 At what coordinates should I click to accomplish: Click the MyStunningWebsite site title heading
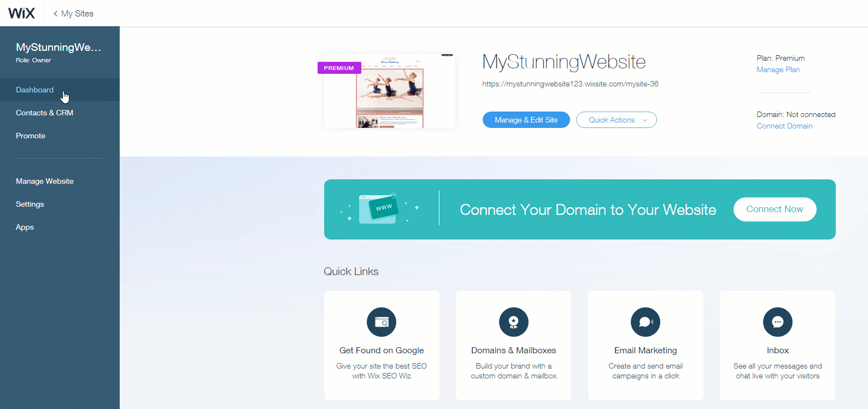(564, 62)
